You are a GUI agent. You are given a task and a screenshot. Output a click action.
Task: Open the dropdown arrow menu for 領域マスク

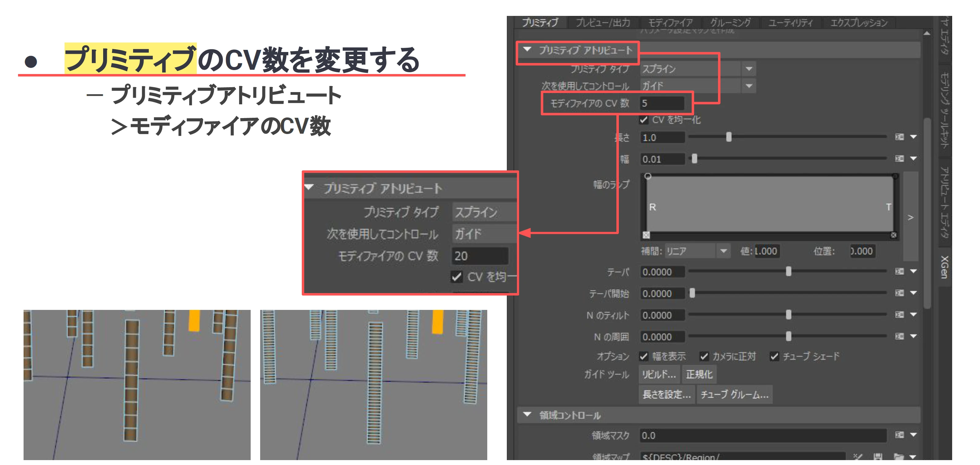(913, 435)
